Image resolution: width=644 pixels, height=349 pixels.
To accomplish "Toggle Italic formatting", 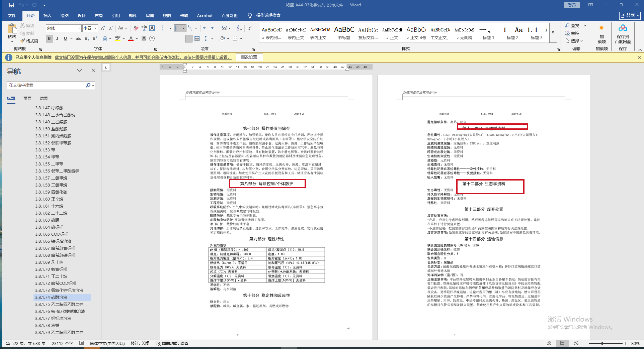I will coord(57,38).
